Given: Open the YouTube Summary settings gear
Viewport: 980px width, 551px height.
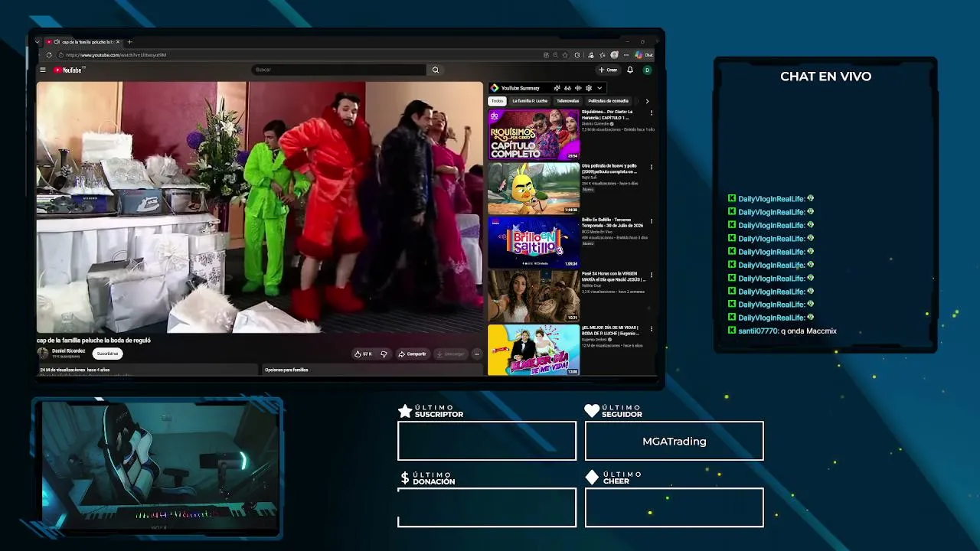Looking at the screenshot, I should [588, 88].
